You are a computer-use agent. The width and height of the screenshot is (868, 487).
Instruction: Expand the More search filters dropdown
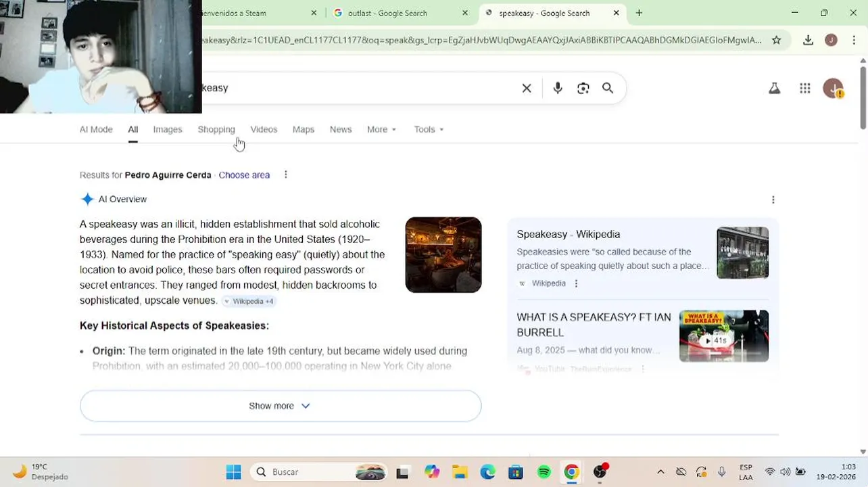(382, 129)
